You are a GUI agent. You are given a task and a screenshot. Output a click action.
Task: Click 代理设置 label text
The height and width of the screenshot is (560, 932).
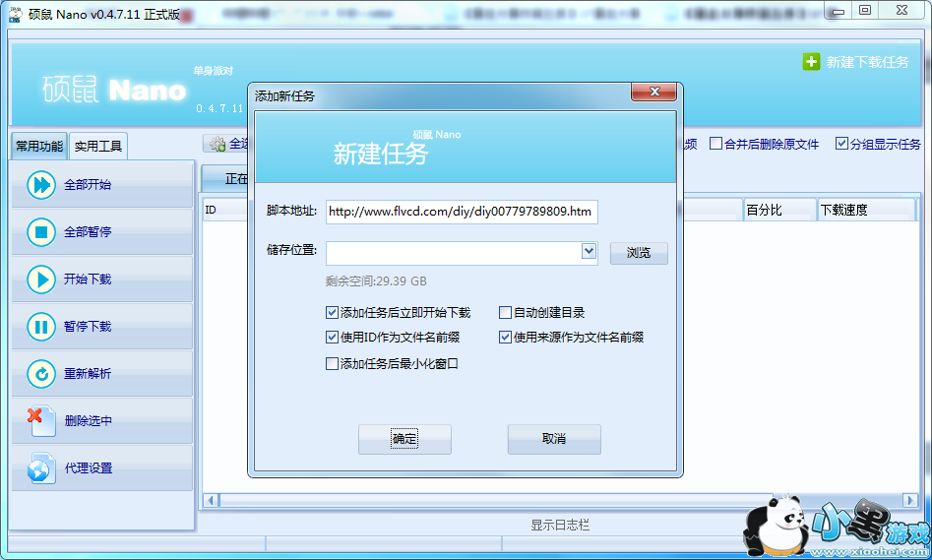point(89,468)
